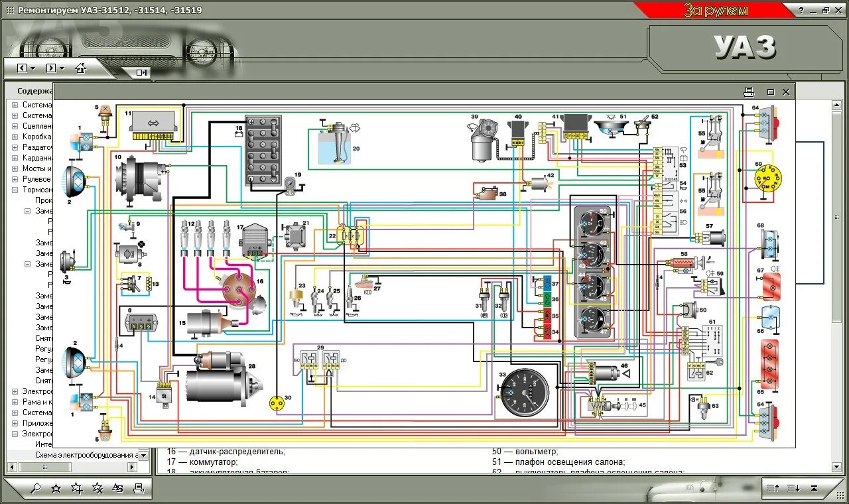Add a bookmark with the star-plus icon
The image size is (849, 504).
point(77,489)
